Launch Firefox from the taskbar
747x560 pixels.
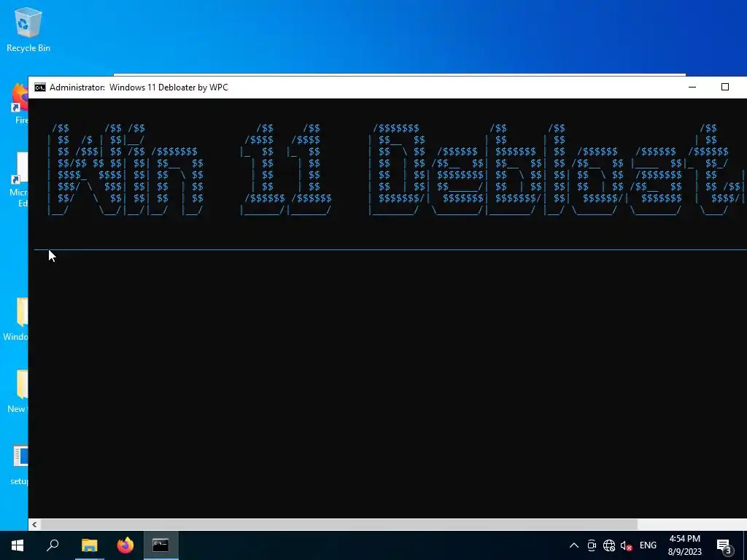point(125,545)
